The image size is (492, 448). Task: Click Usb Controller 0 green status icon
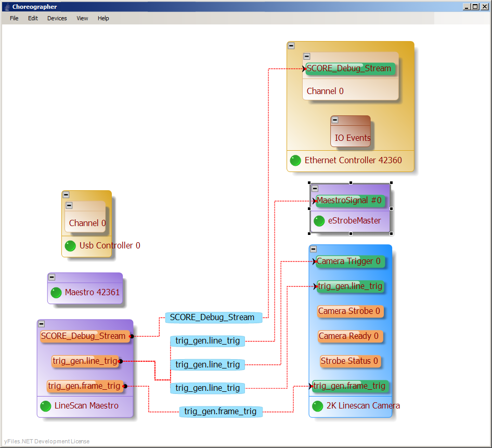point(70,246)
